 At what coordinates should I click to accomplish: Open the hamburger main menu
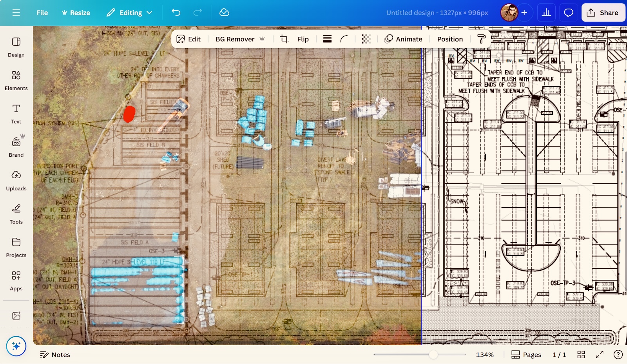pos(16,12)
